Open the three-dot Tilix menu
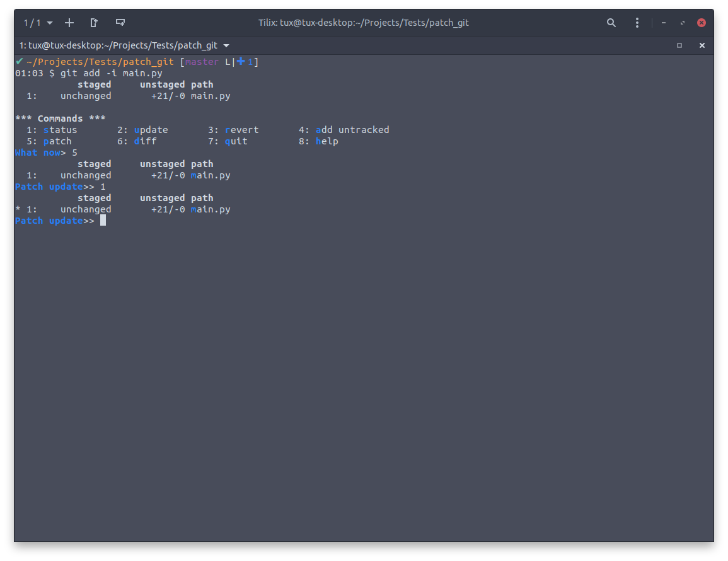This screenshot has height=561, width=728. (x=637, y=23)
